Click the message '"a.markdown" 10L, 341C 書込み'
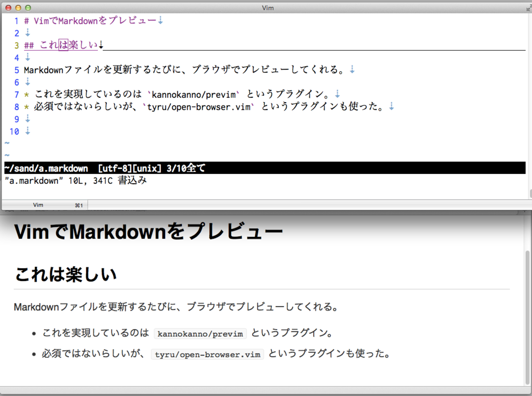 point(76,180)
